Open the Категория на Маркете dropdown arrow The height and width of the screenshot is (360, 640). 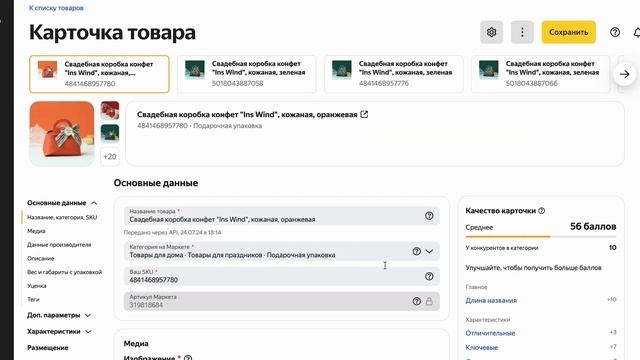429,251
